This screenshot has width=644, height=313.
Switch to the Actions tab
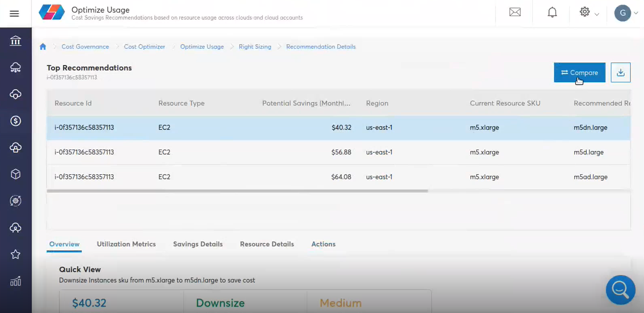coord(323,244)
